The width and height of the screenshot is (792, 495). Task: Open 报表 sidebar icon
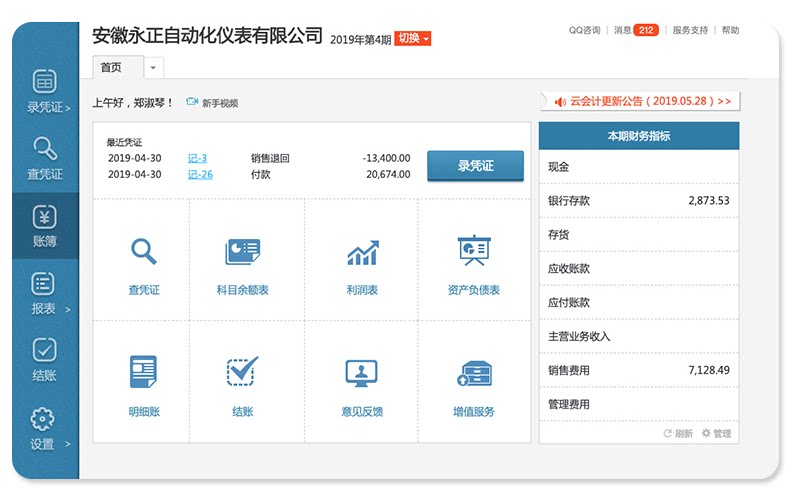click(x=43, y=284)
